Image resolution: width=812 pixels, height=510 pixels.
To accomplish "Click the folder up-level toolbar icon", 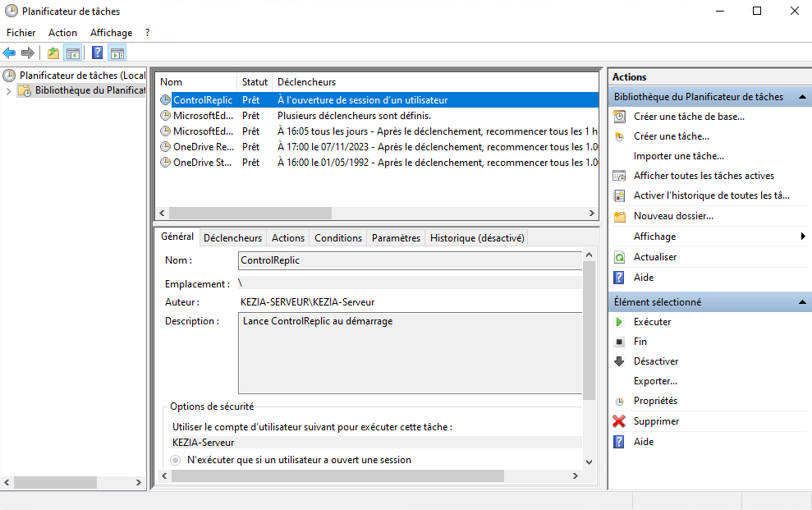I will tap(53, 53).
